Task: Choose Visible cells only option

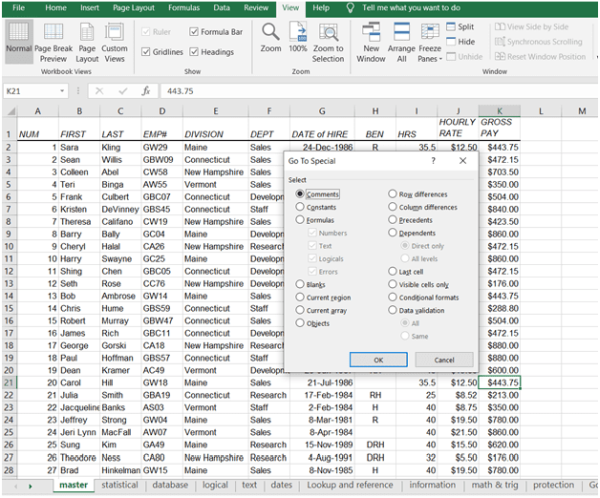Action: tap(393, 284)
